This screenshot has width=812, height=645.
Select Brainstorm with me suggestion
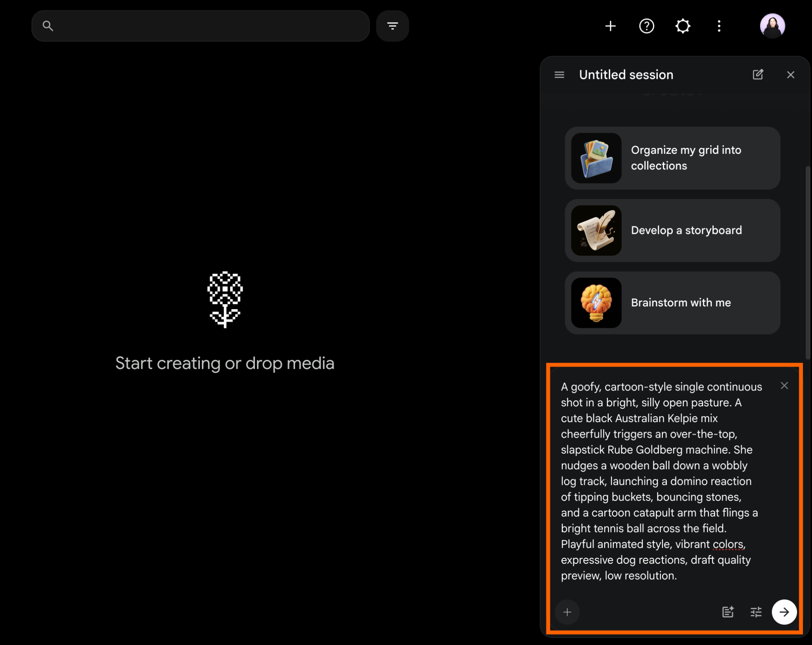coord(672,303)
